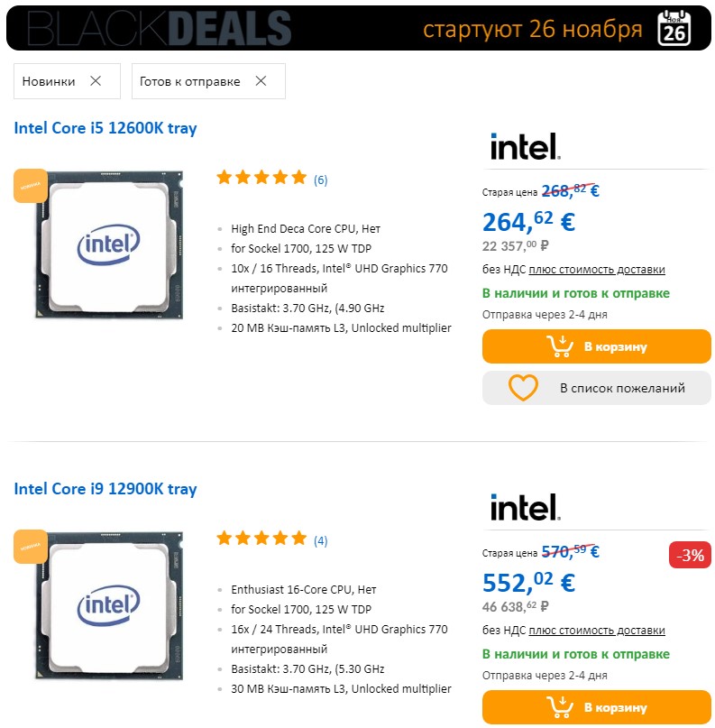Open the Intel Core i5 12600K tray link

[x=105, y=128]
